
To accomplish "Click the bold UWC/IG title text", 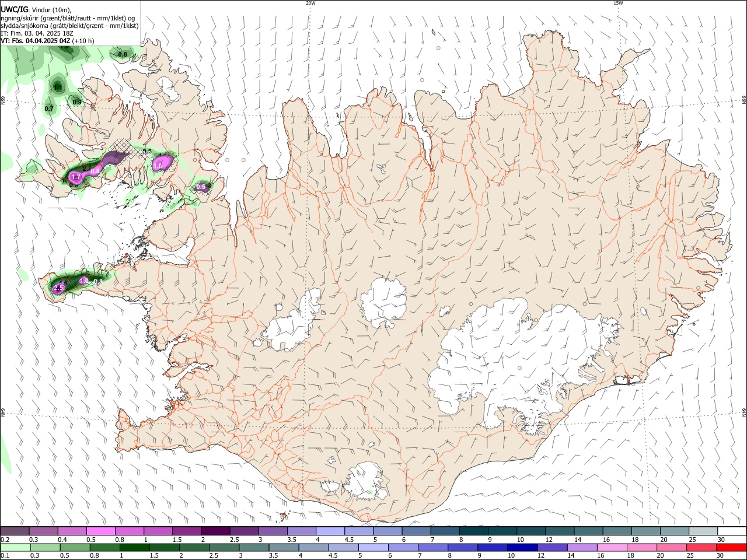I will (x=15, y=9).
